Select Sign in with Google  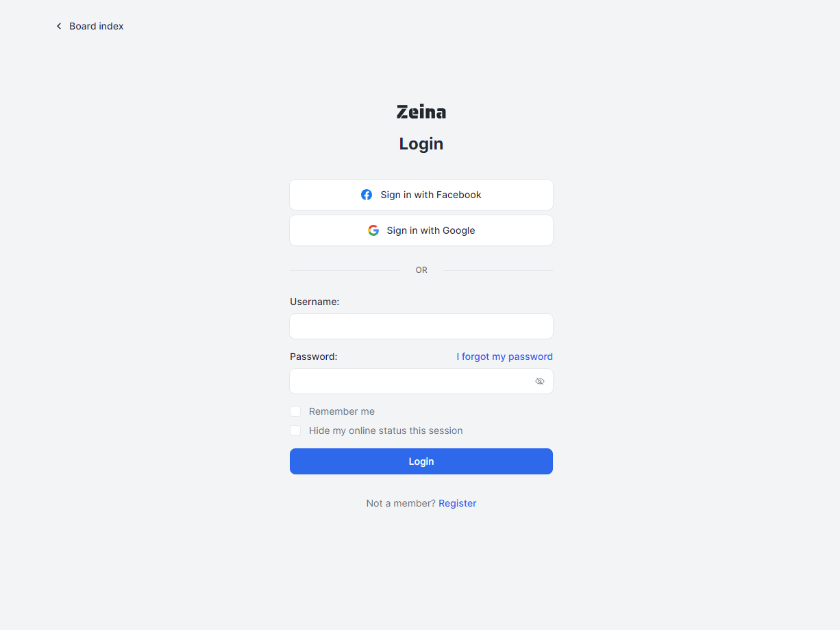[x=421, y=230]
